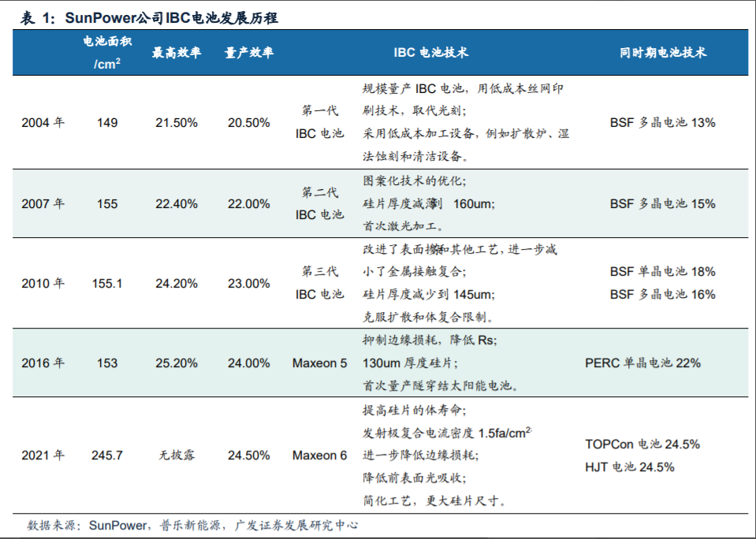Select the '2007 年' row label
Viewport: 756px width, 539px height.
tap(43, 203)
